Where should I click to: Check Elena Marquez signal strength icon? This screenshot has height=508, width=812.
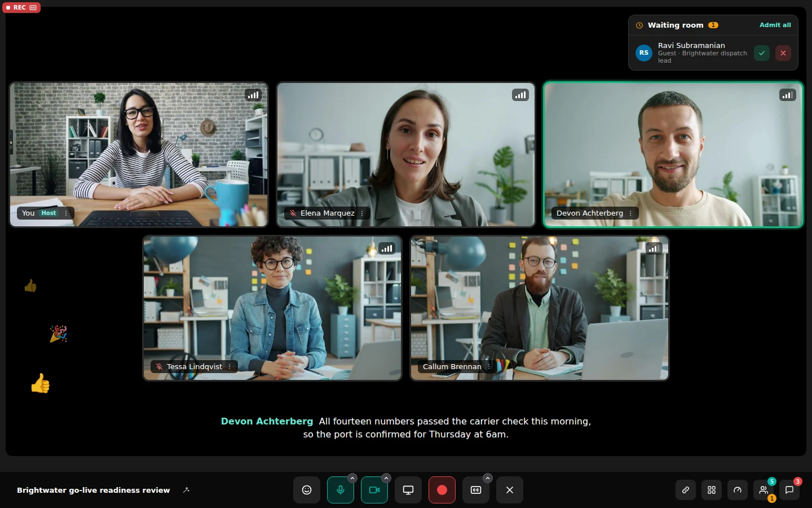click(520, 95)
